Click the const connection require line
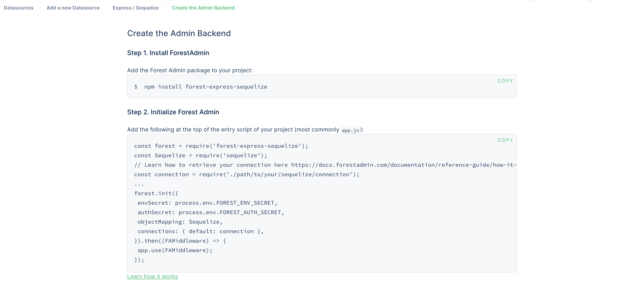644x286 pixels. [247, 174]
